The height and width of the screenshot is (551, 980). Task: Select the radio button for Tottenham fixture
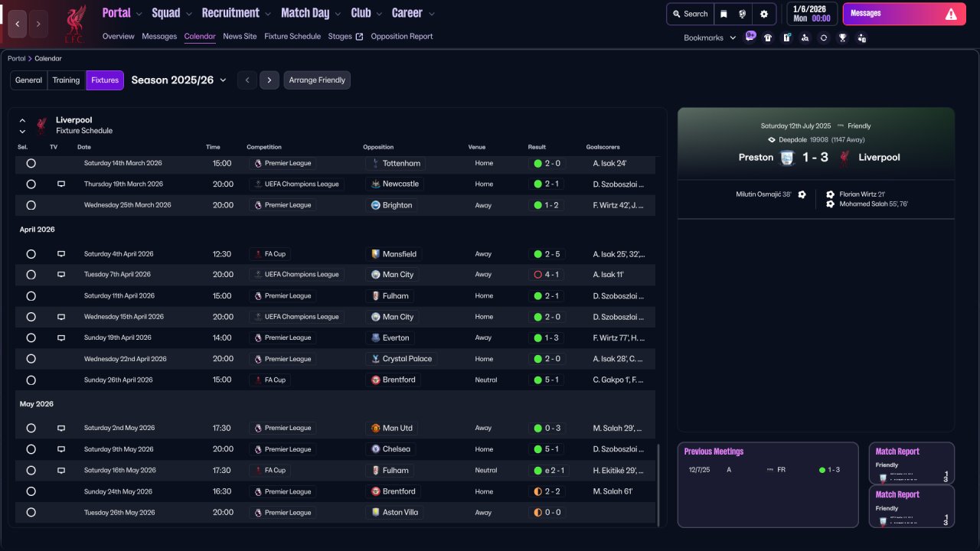31,163
